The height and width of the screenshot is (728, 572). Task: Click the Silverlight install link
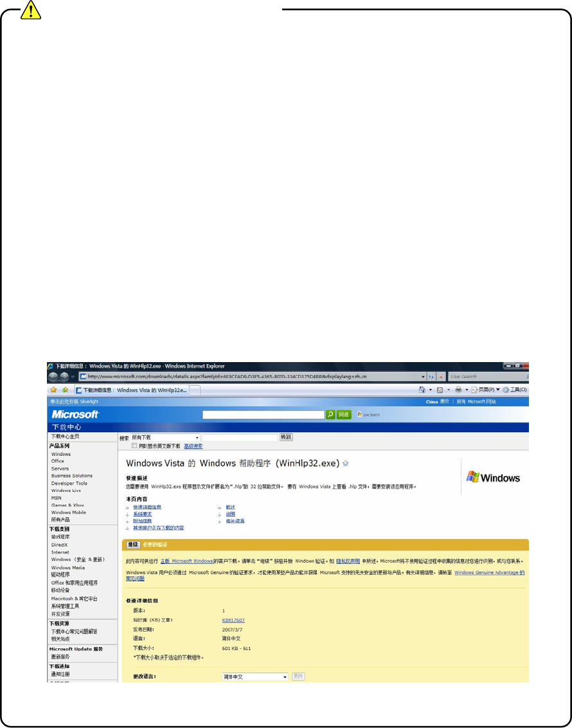[x=74, y=401]
